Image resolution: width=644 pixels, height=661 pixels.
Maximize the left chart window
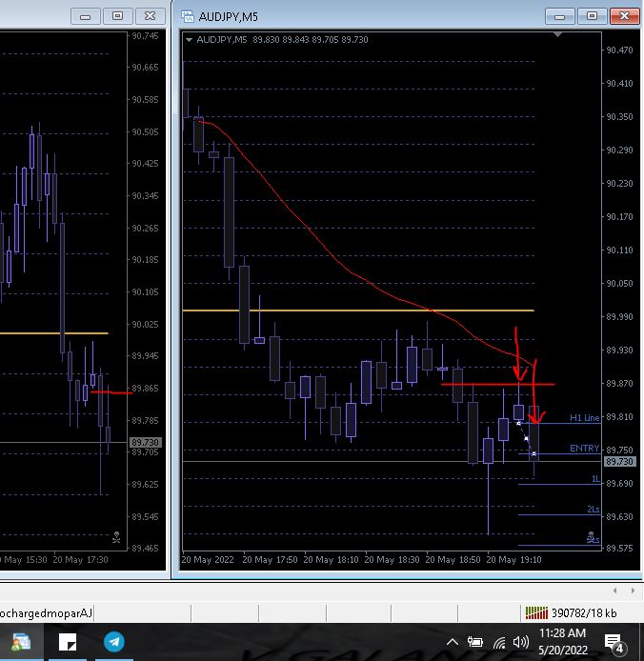coord(118,16)
